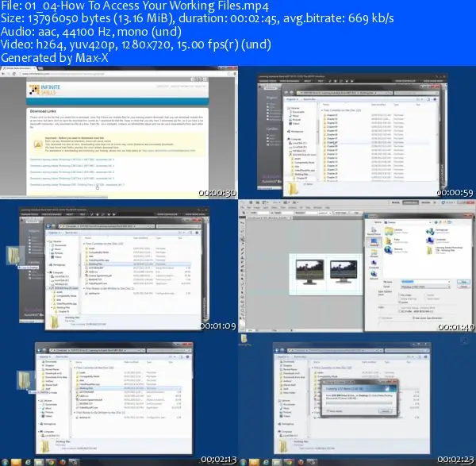This screenshot has width=476, height=466.
Task: Click the Create New Folder icon in Save As dialog
Action: [x=446, y=222]
